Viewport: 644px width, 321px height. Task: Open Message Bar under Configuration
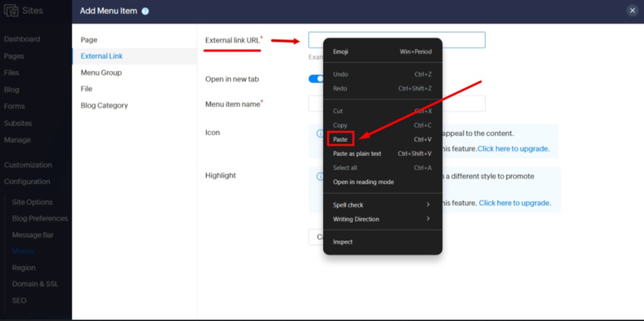coord(33,235)
